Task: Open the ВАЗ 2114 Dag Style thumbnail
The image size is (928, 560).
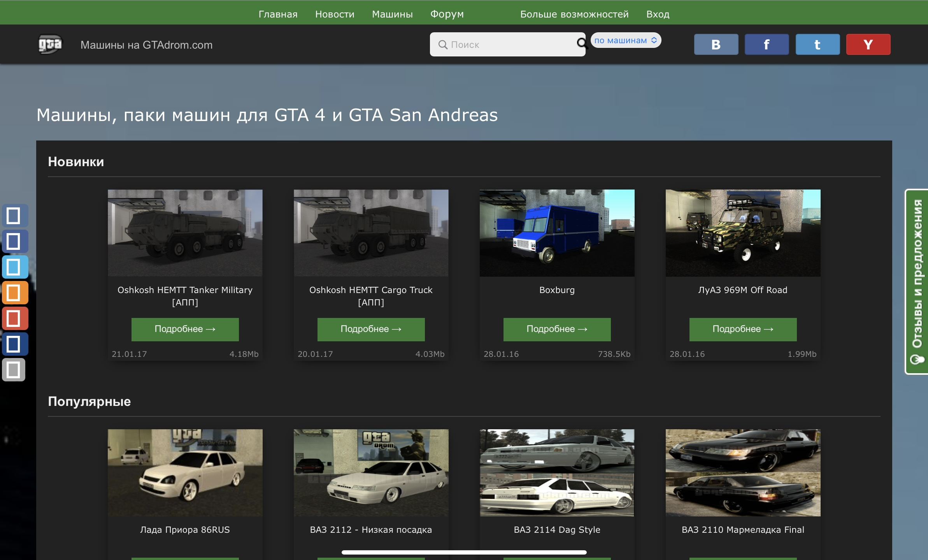Action: [557, 472]
